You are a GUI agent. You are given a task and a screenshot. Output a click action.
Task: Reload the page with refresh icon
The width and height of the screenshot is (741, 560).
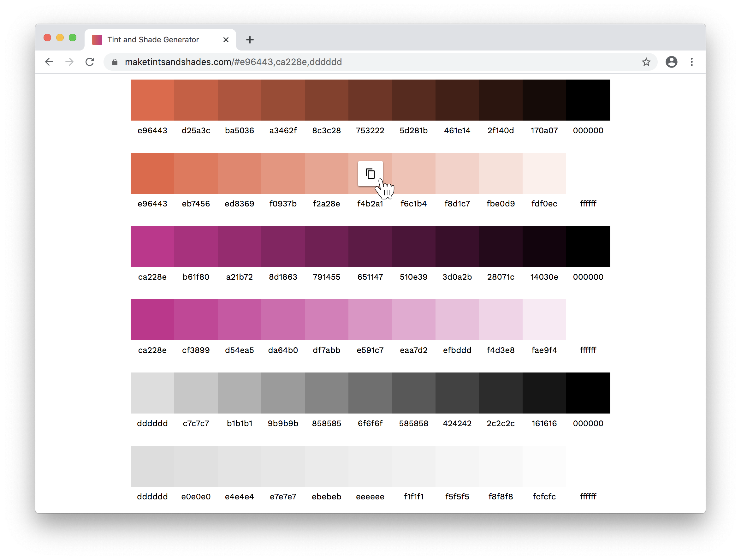[x=90, y=62]
